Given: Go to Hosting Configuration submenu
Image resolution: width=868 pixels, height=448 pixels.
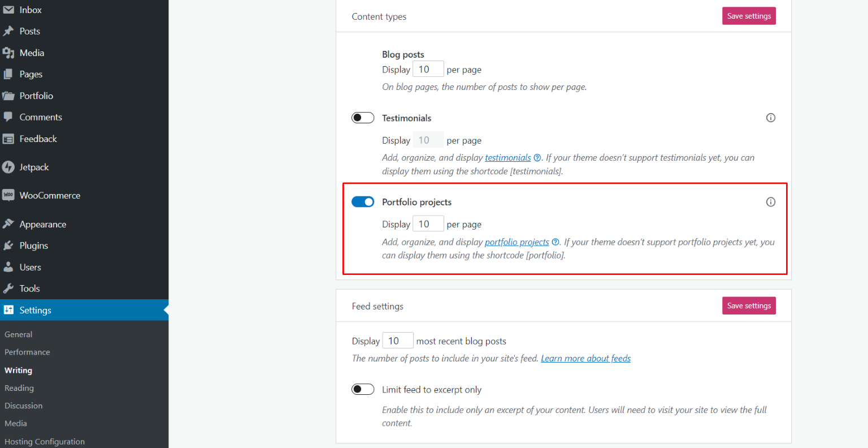Looking at the screenshot, I should (x=45, y=441).
